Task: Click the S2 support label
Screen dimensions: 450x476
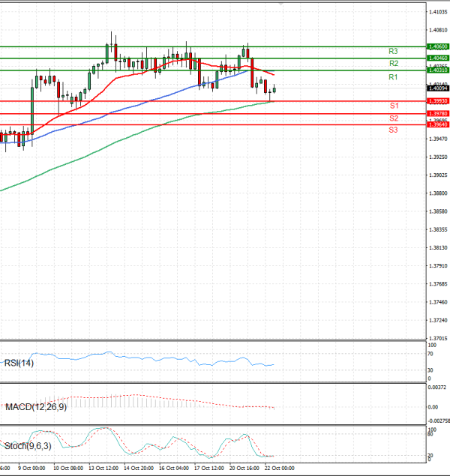Action: coord(393,118)
